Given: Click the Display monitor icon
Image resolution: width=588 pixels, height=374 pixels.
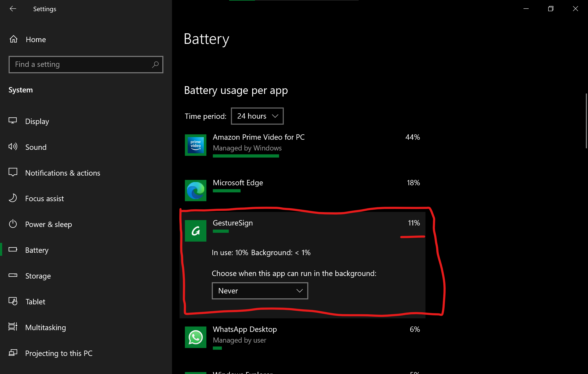Looking at the screenshot, I should 13,121.
